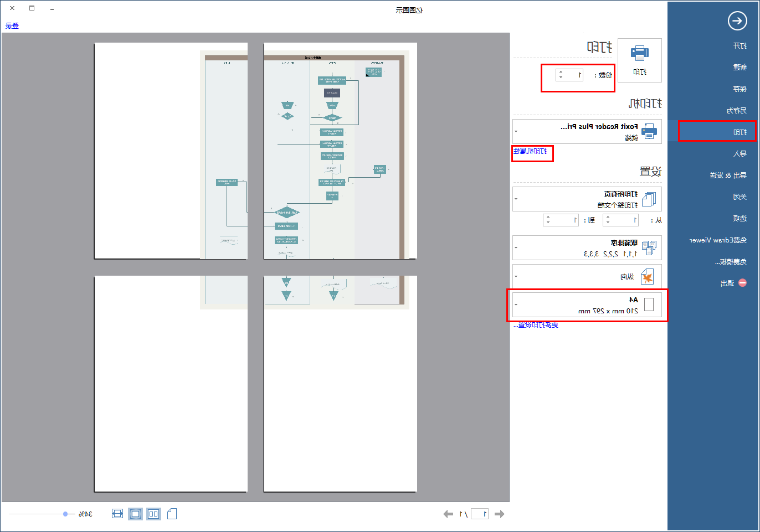
Task: Click 免费Edraw Viewer in the sidebar
Action: (x=718, y=240)
